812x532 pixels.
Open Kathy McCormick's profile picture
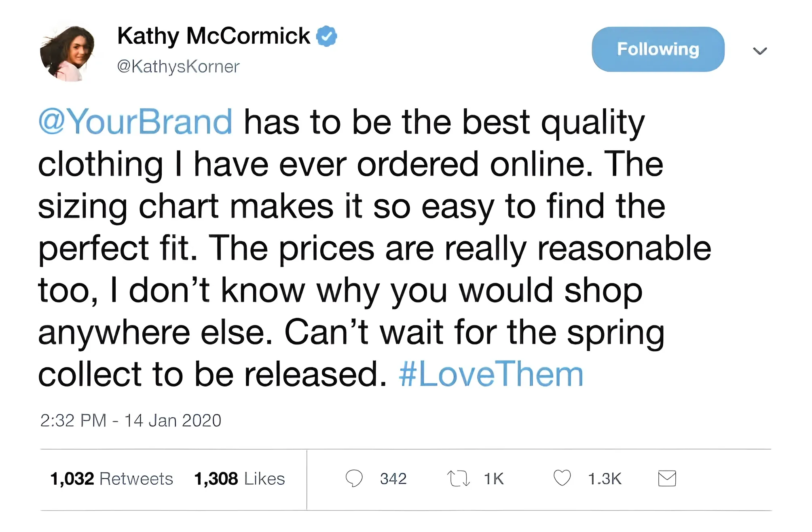pos(67,53)
